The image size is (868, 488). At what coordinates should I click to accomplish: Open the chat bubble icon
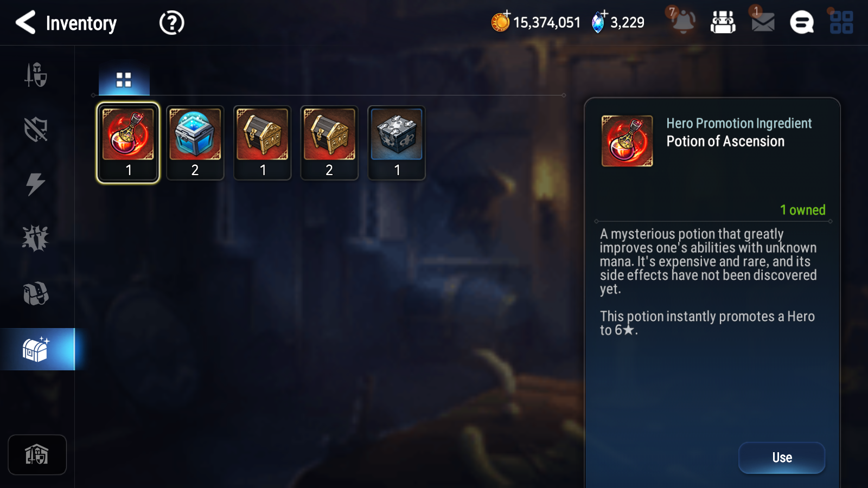point(802,22)
